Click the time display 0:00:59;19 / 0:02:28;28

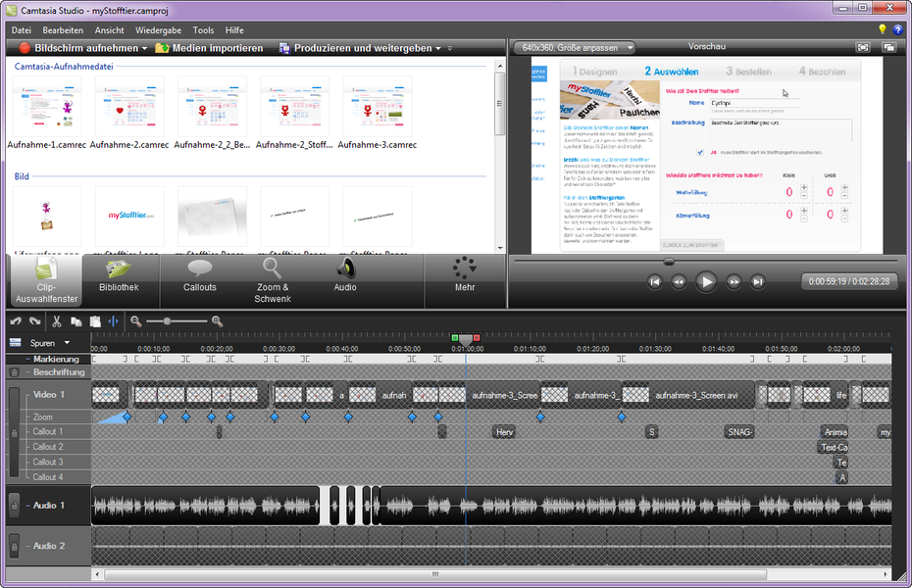click(x=848, y=282)
